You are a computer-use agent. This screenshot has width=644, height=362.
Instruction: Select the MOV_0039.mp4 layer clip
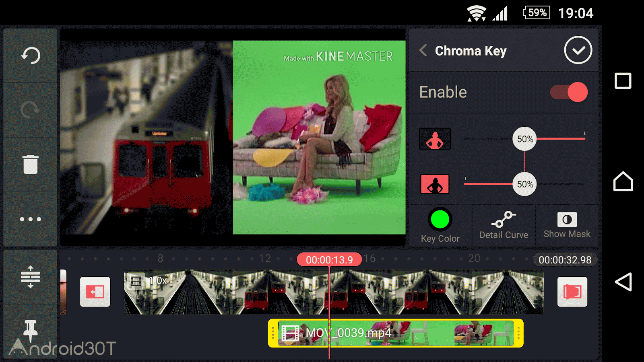(396, 333)
